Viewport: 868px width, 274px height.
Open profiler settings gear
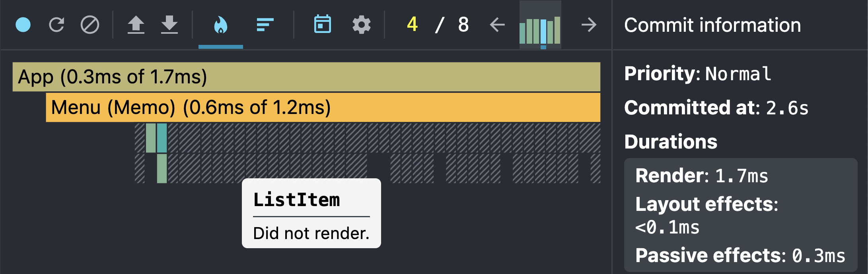click(x=361, y=25)
